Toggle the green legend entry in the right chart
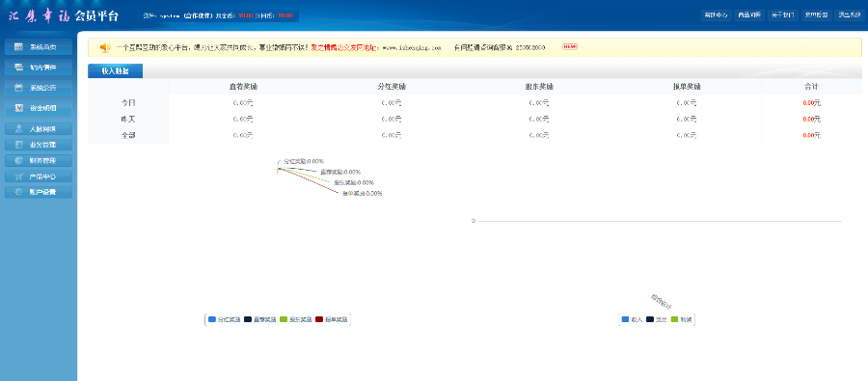 tap(682, 319)
